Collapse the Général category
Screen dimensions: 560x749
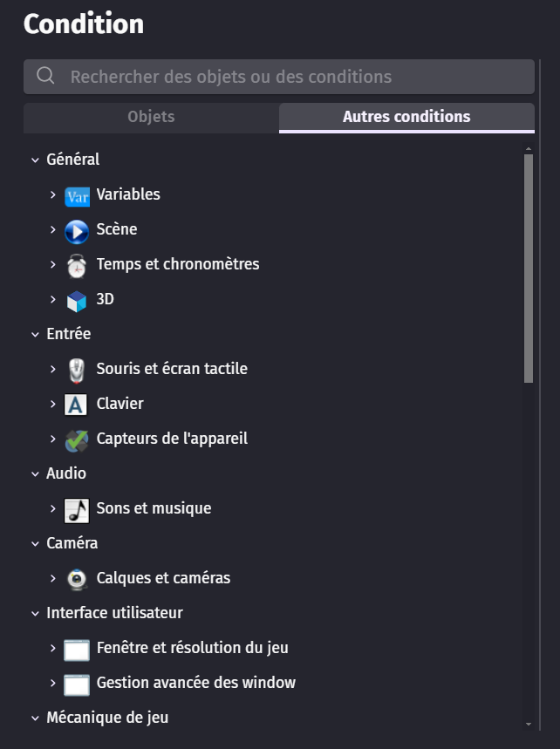click(36, 160)
